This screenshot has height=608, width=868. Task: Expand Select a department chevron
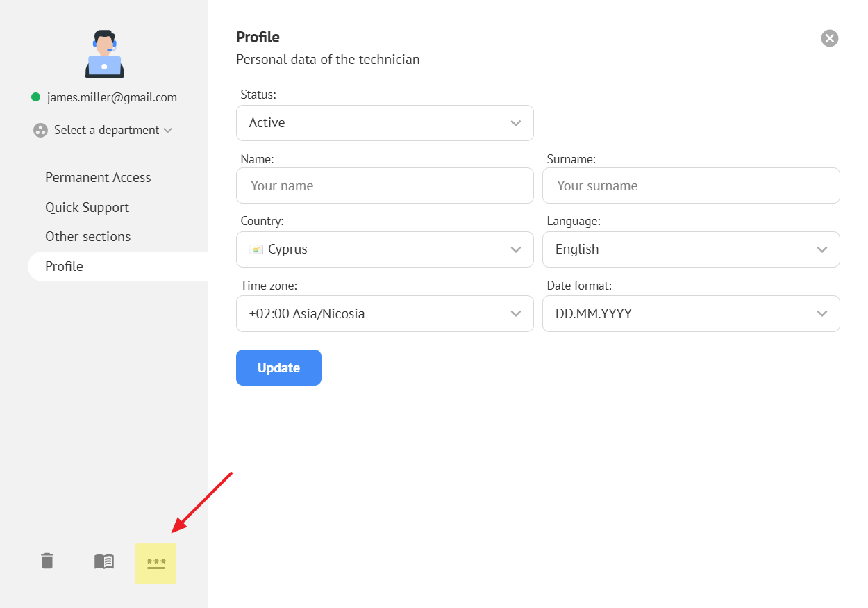pyautogui.click(x=167, y=131)
